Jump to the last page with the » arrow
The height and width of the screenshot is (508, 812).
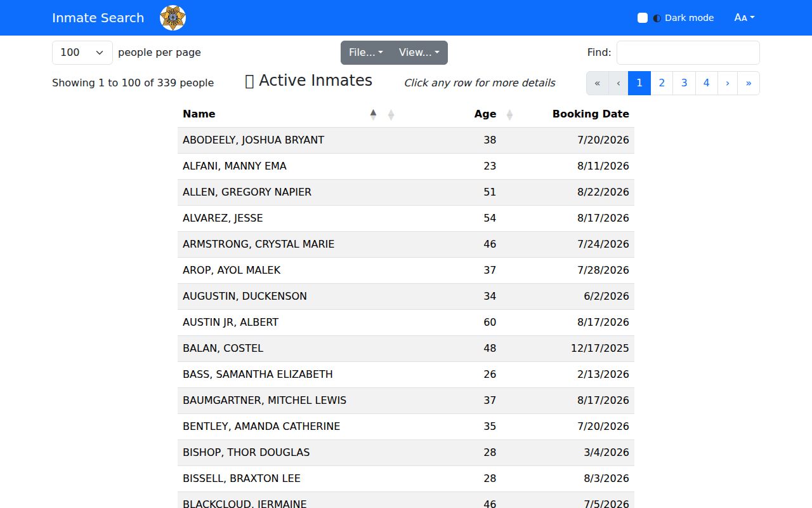[x=749, y=83]
